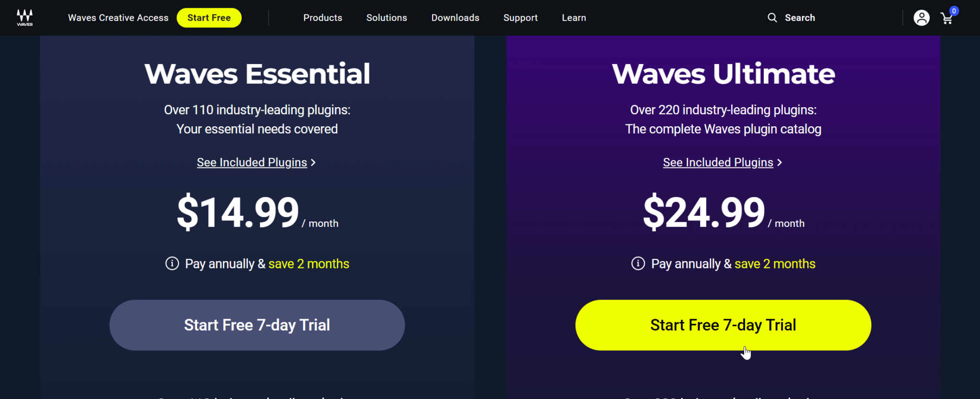Start the Waves Essential free 7-day trial

point(256,325)
